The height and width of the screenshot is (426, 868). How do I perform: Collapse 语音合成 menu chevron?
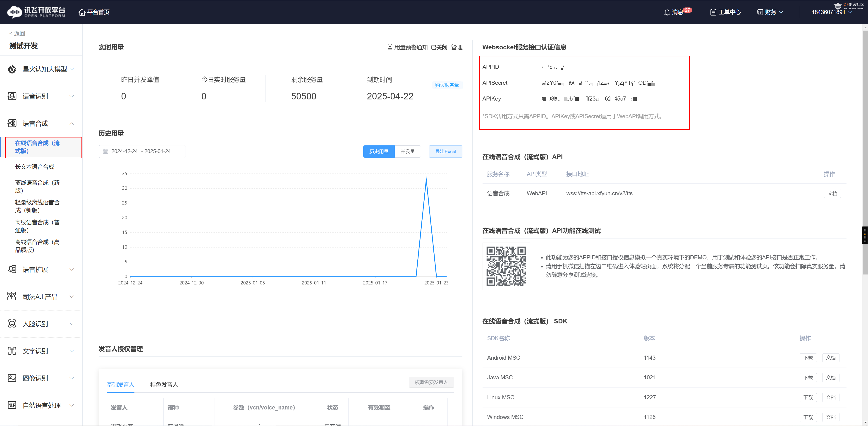[x=72, y=123]
